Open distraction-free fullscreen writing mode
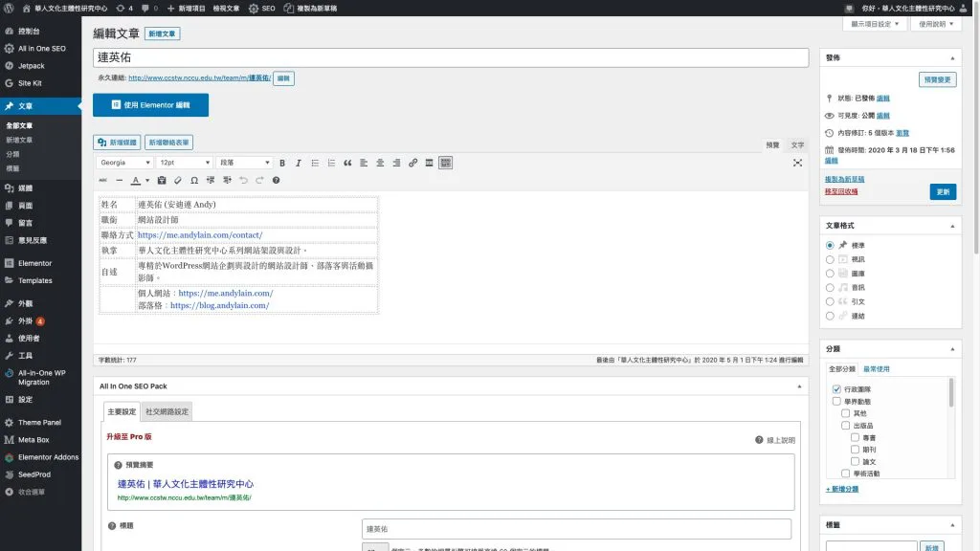This screenshot has height=551, width=980. tap(797, 163)
